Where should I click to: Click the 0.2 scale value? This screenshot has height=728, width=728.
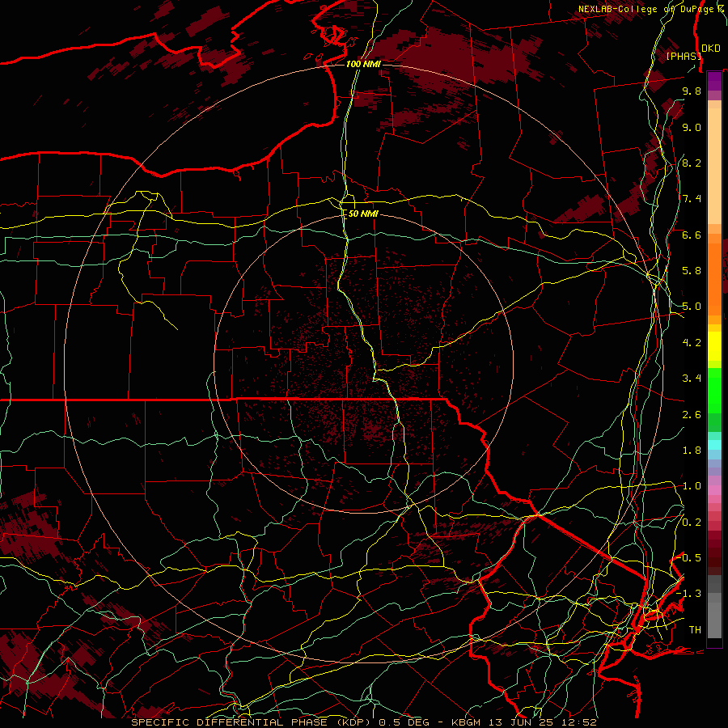(692, 522)
